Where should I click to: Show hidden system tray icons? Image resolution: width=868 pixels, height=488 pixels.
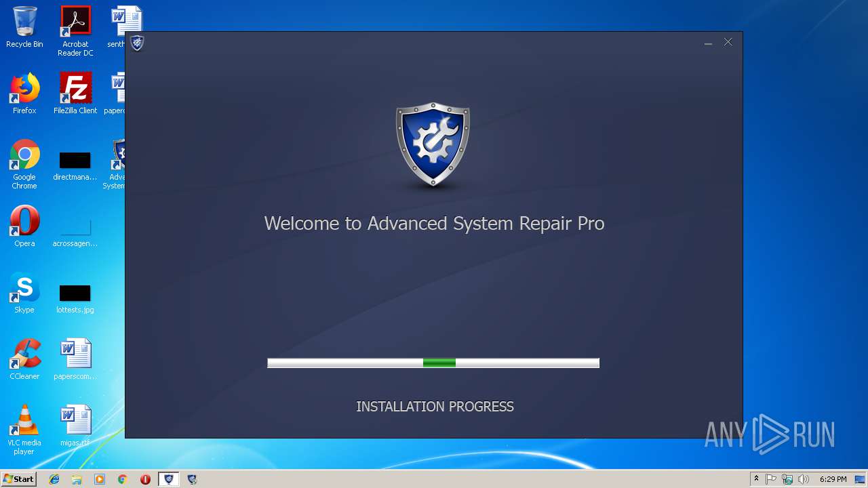(756, 479)
